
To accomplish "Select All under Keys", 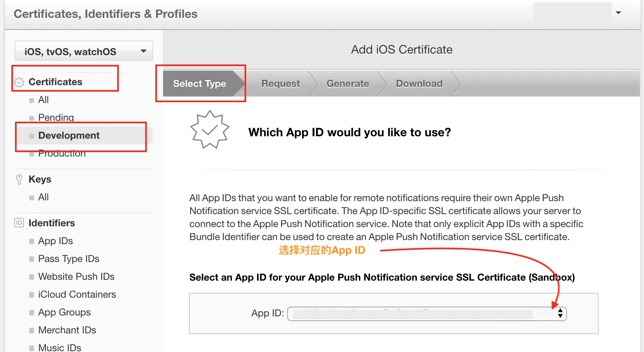I will pos(43,197).
